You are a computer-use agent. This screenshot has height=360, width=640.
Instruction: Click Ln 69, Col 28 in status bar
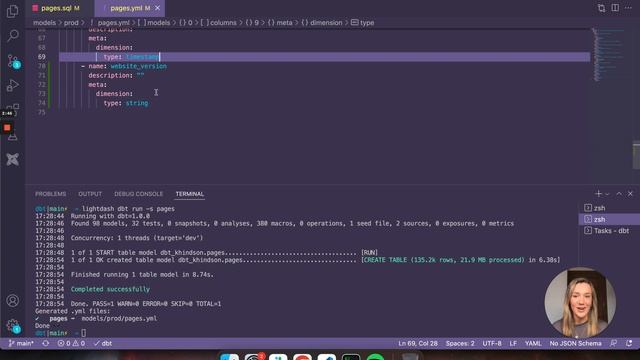pos(418,344)
